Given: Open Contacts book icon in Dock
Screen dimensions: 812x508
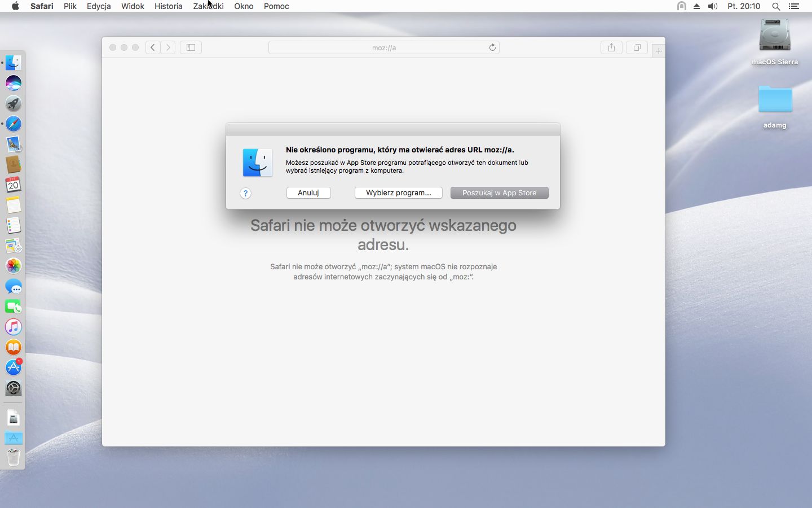Looking at the screenshot, I should 14,164.
